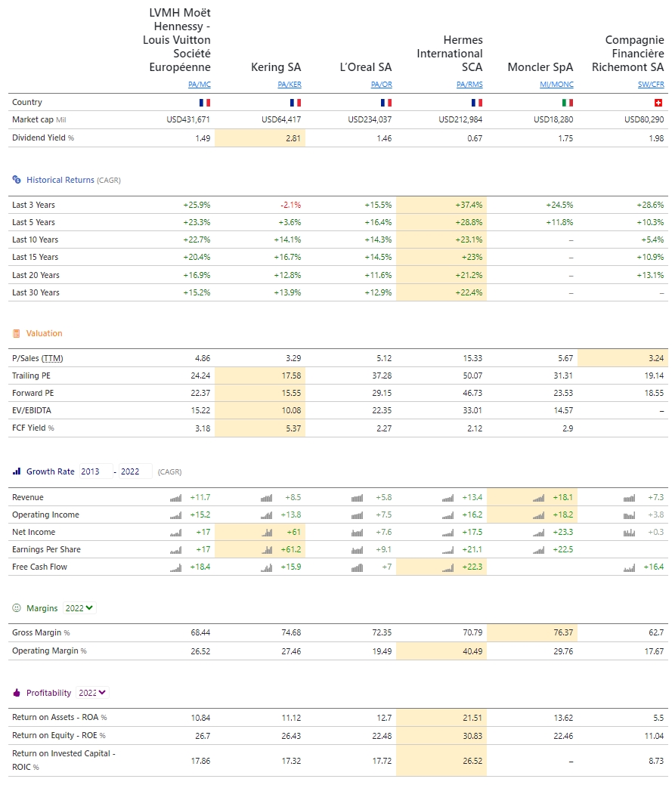Viewport: 672px width, 785px height.
Task: Click the Valuation section heading
Action: pyautogui.click(x=45, y=333)
